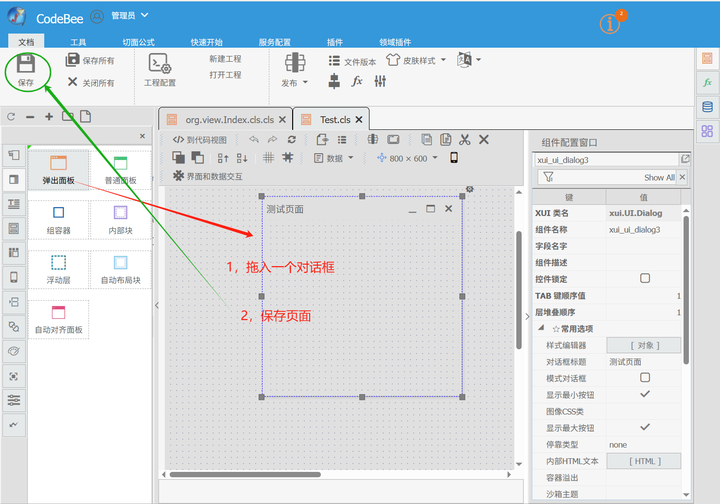
Task: Open the 800 × 600 size dropdown
Action: click(x=407, y=158)
